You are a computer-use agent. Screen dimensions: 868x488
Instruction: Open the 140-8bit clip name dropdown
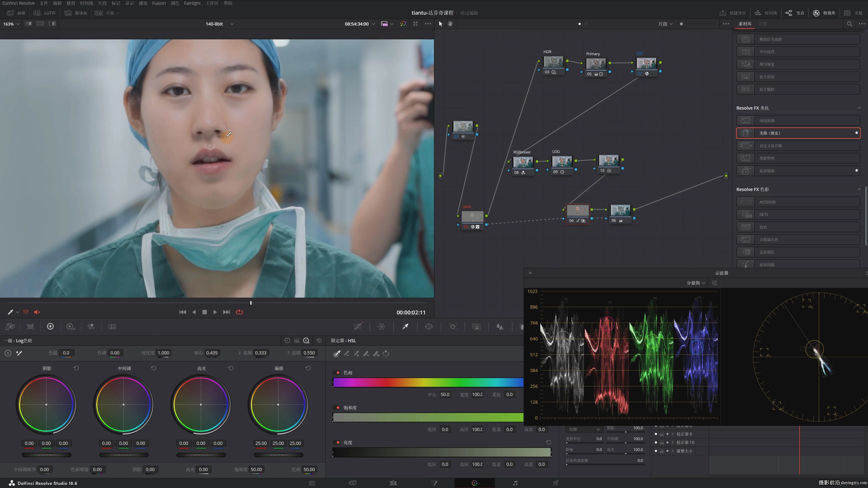[x=220, y=24]
